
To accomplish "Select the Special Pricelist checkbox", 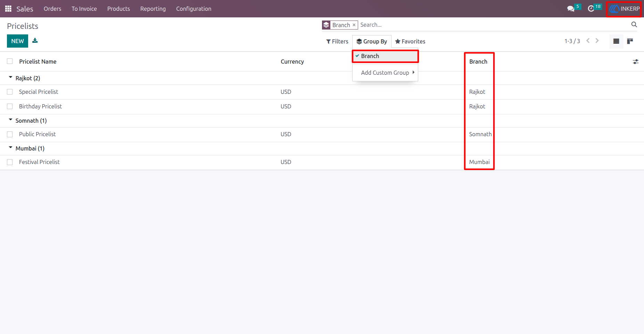I will (10, 92).
